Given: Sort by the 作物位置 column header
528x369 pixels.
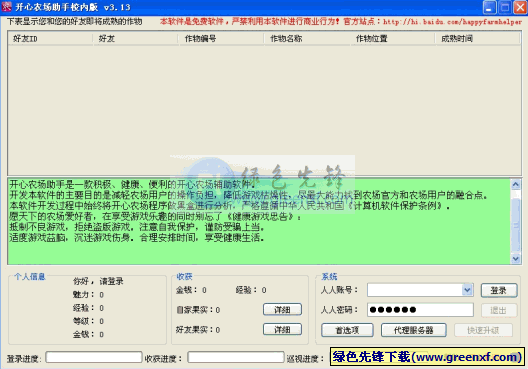Looking at the screenshot, I should point(392,39).
